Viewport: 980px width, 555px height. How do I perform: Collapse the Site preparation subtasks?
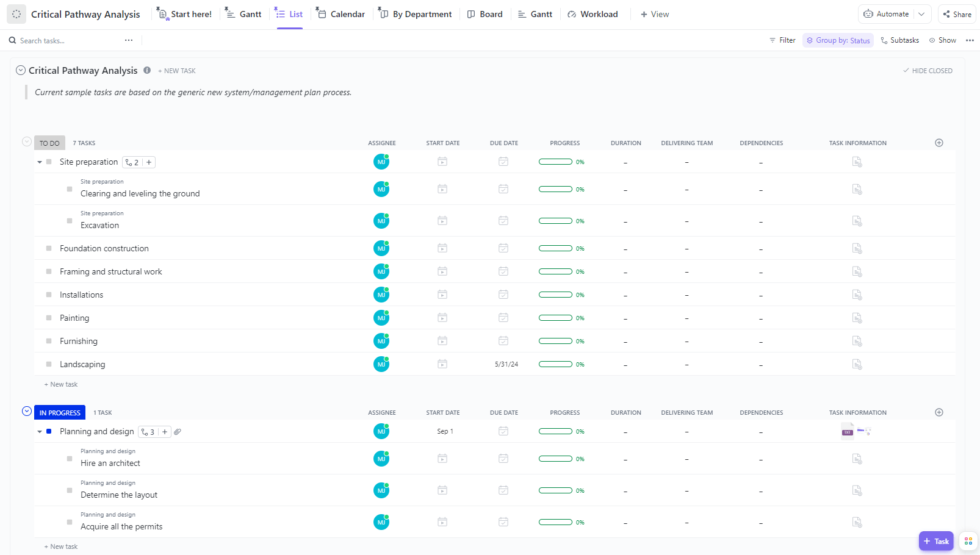tap(40, 162)
